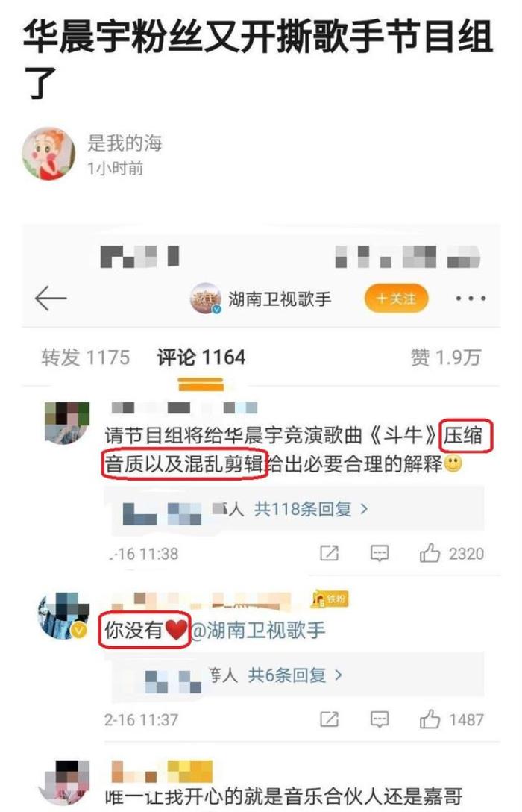Repost the 你没有 comment
Screen dimensions: 522x812
coord(329,719)
